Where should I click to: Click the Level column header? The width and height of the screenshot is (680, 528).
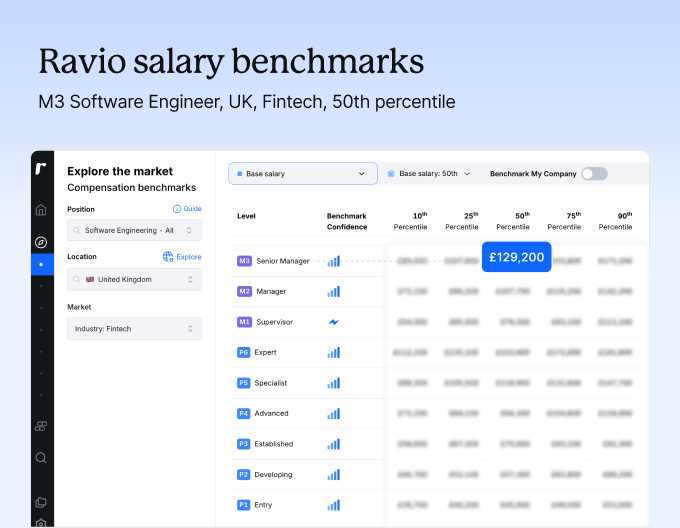(246, 216)
